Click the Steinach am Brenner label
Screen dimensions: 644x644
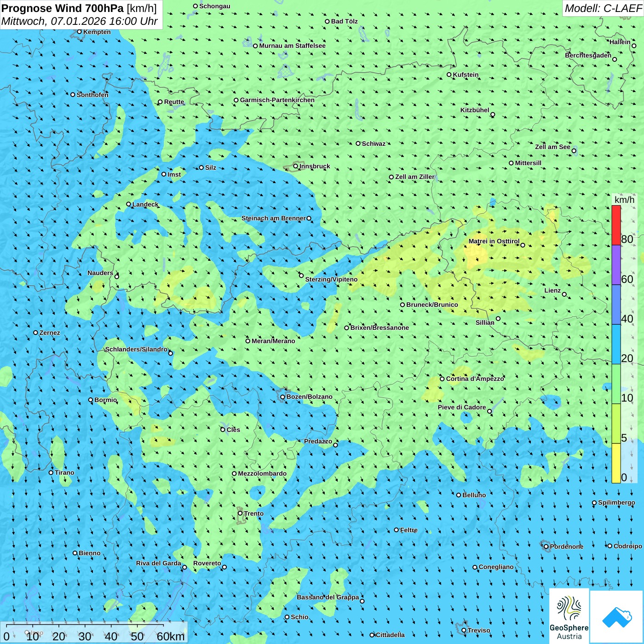[274, 218]
